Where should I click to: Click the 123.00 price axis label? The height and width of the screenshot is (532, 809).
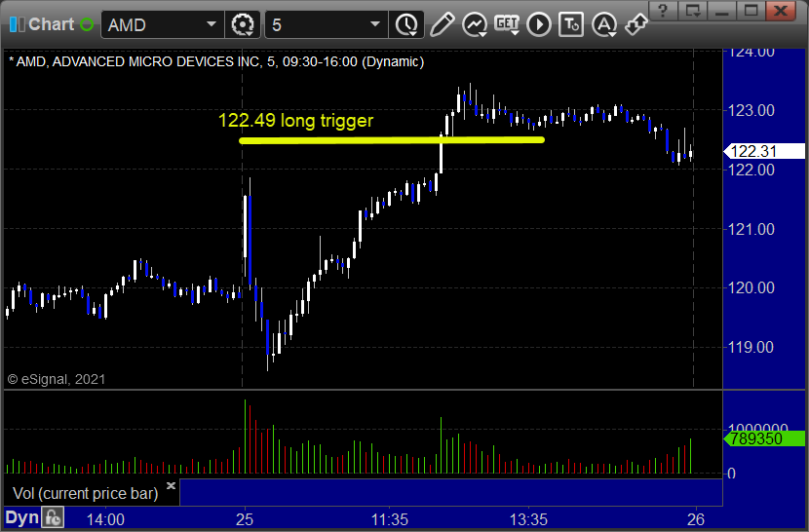coord(751,110)
